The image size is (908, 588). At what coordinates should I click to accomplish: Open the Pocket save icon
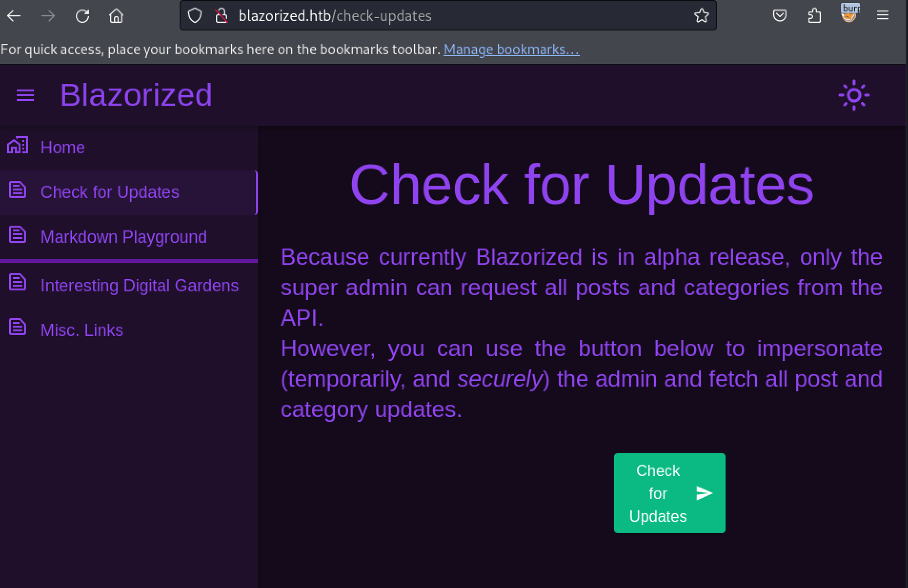tap(779, 16)
